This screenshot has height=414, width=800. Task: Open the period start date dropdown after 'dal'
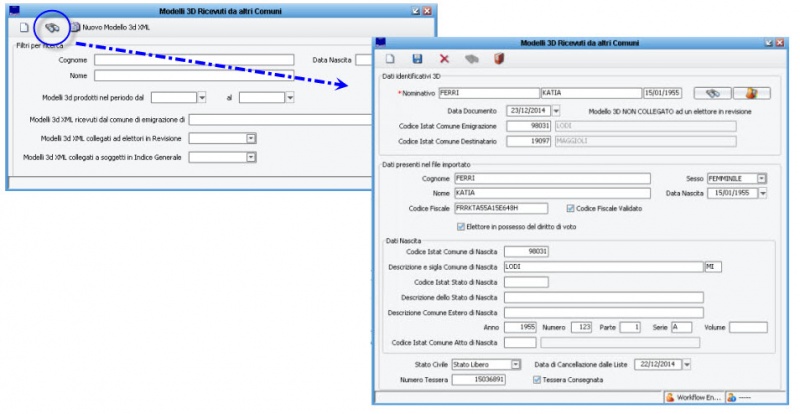coord(202,97)
